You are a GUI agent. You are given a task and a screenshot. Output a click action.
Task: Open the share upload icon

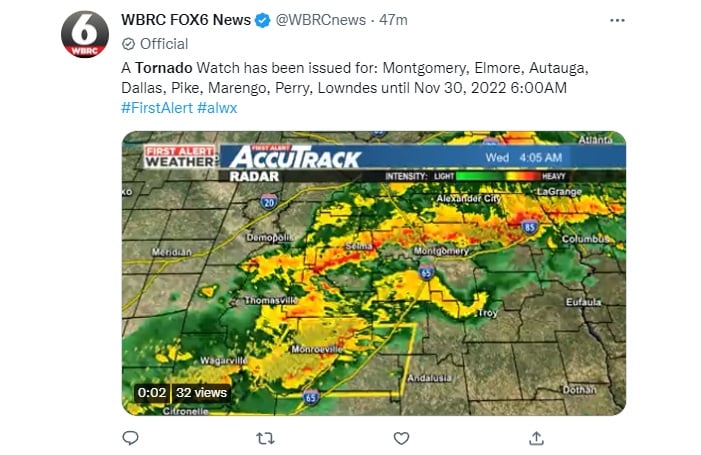coord(536,438)
